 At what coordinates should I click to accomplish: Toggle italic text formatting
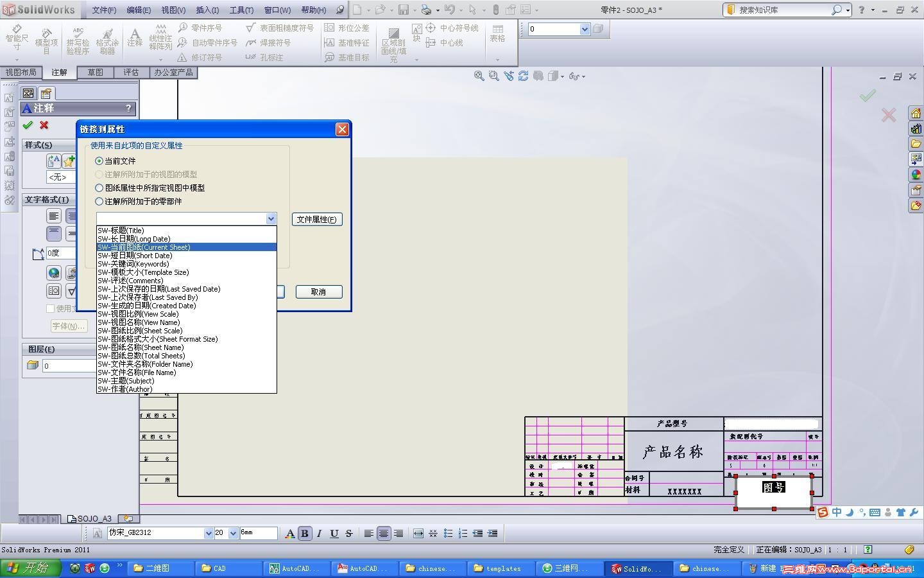319,533
